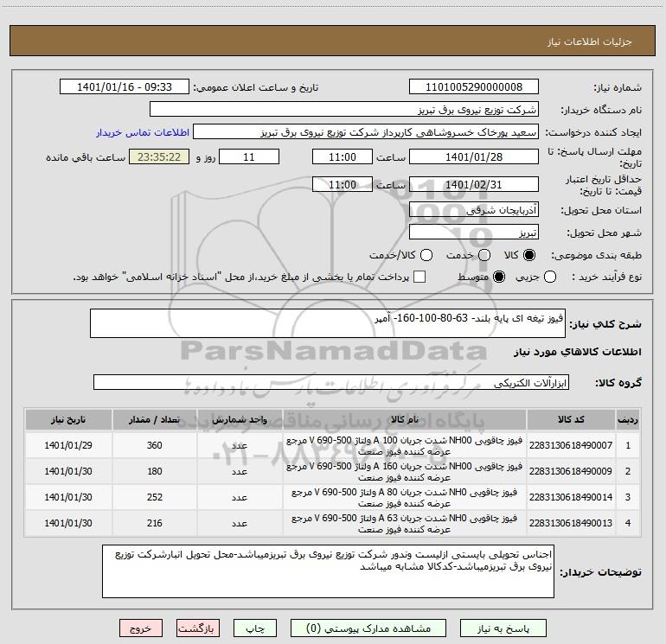The width and height of the screenshot is (666, 644).
Task: Click the نام کالا column header
Action: [405, 419]
